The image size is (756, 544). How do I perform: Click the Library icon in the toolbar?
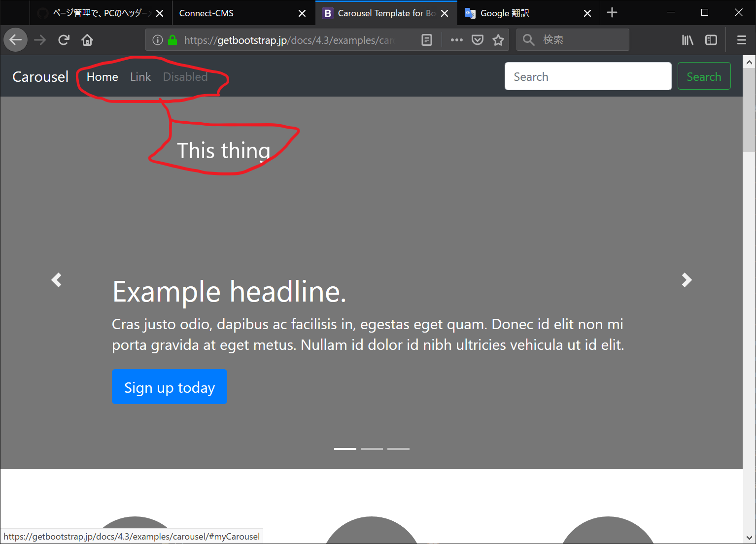point(687,40)
